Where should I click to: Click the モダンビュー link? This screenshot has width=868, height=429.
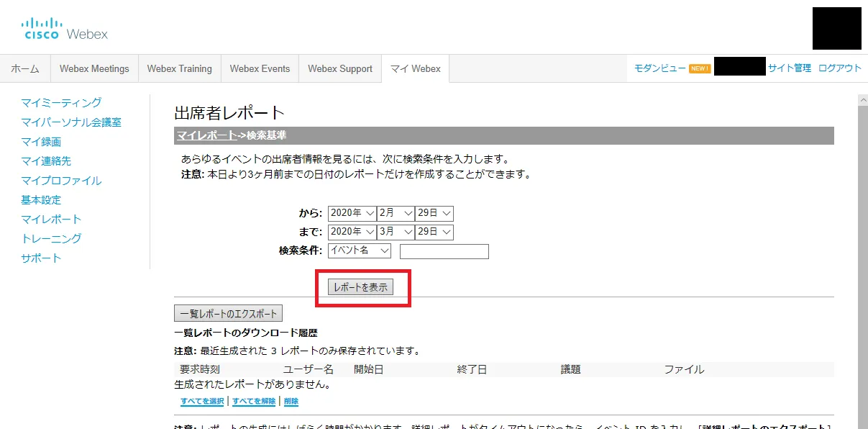659,68
